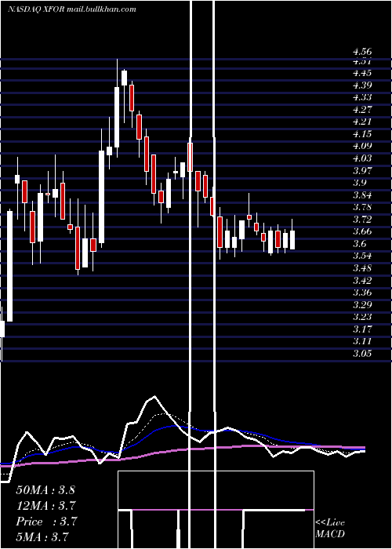Click the 4.15 price level label
The height and width of the screenshot is (549, 392).
[362, 134]
